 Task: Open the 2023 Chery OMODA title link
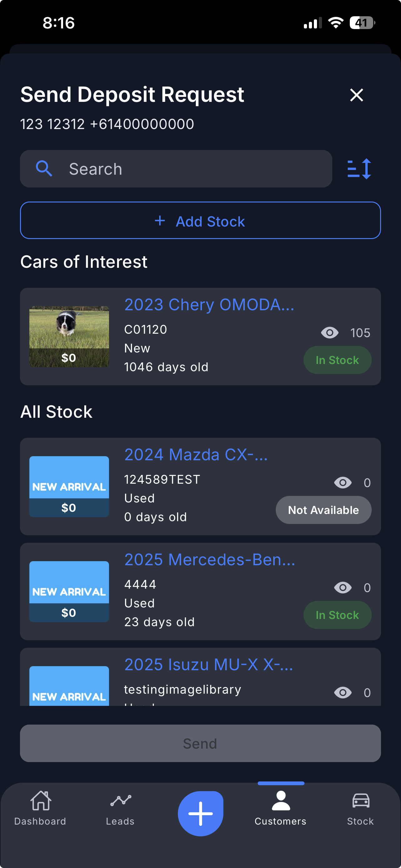(x=209, y=305)
